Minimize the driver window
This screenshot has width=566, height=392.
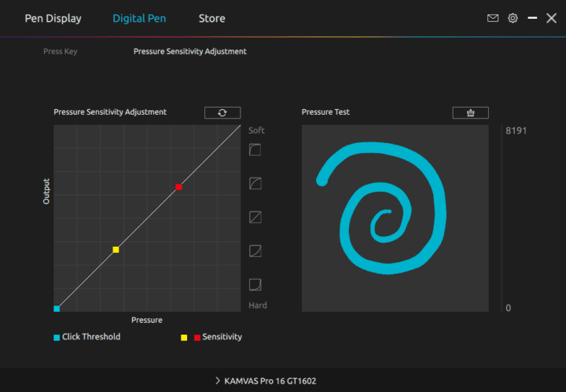[x=533, y=18]
